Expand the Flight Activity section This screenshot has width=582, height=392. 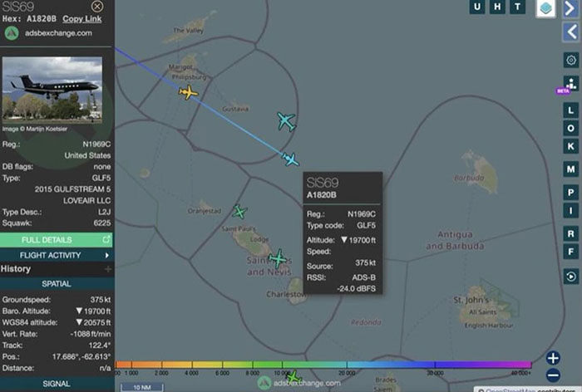tap(57, 255)
